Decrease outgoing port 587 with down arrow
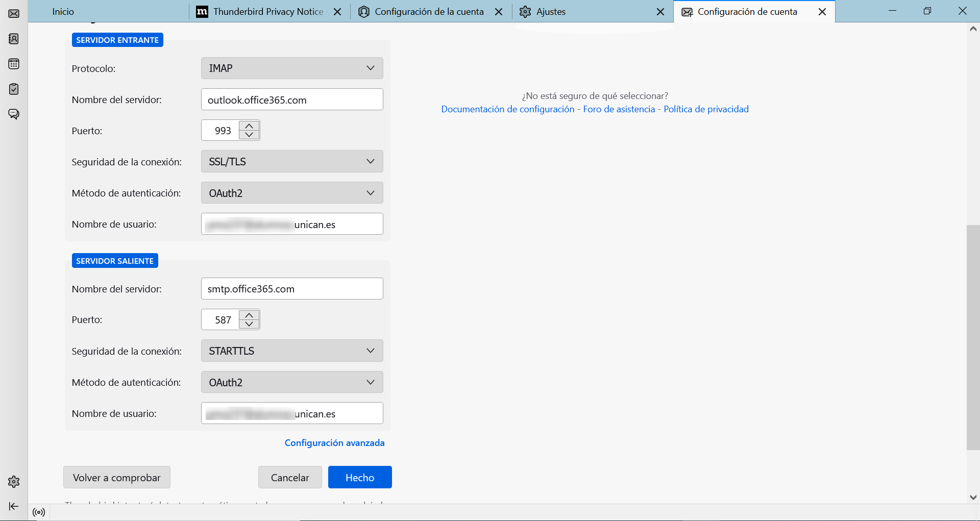The width and height of the screenshot is (980, 521). click(x=249, y=324)
